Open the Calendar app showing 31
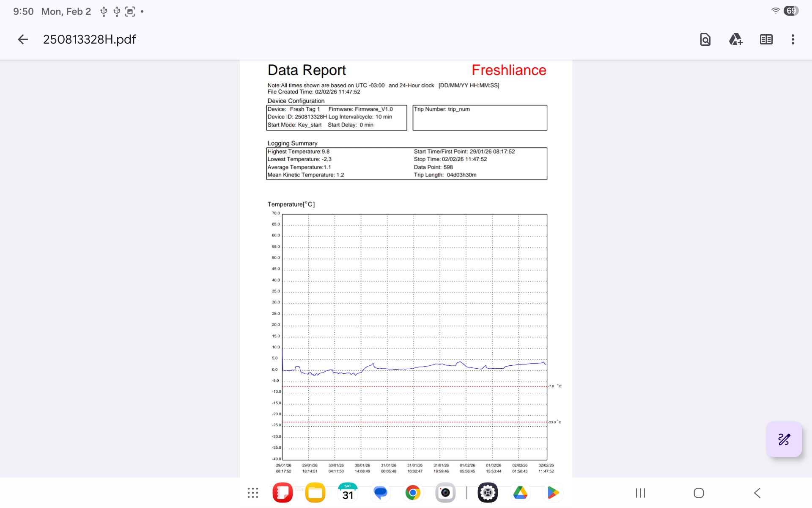812x508 pixels. click(348, 493)
